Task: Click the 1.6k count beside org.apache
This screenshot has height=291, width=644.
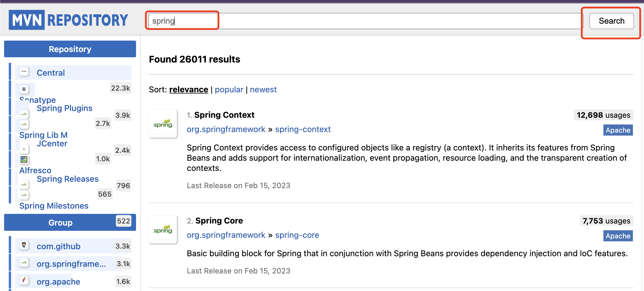Action: pos(123,282)
